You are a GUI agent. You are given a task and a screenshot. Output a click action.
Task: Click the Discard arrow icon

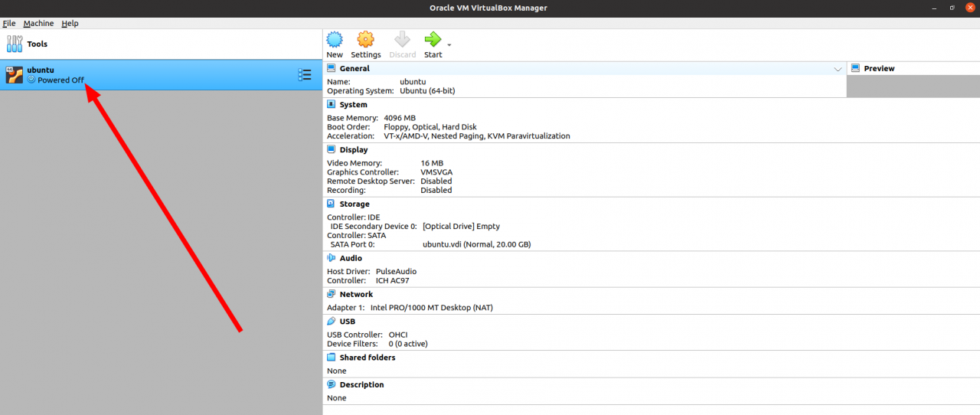(402, 40)
